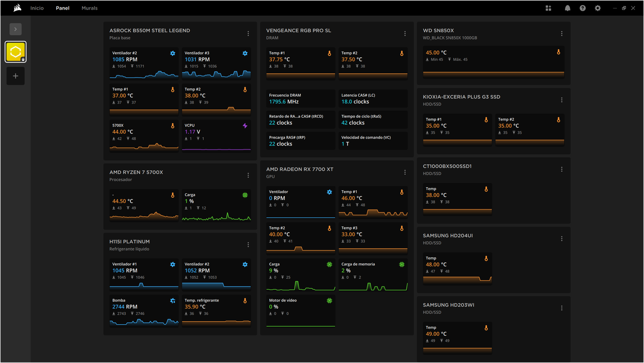Click thermometer icon on ASROCK Temp #2
Viewport: 644px width, 363px height.
[x=245, y=90]
